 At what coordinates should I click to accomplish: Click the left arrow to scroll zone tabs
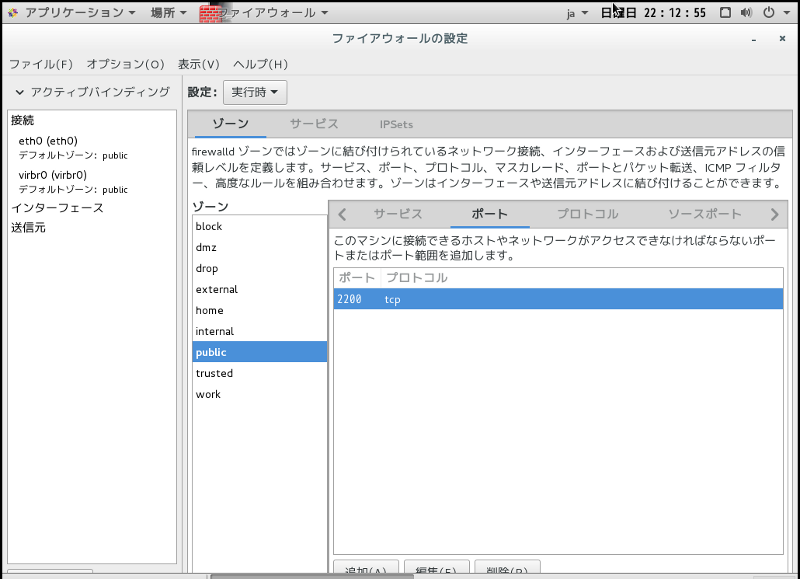pyautogui.click(x=342, y=214)
